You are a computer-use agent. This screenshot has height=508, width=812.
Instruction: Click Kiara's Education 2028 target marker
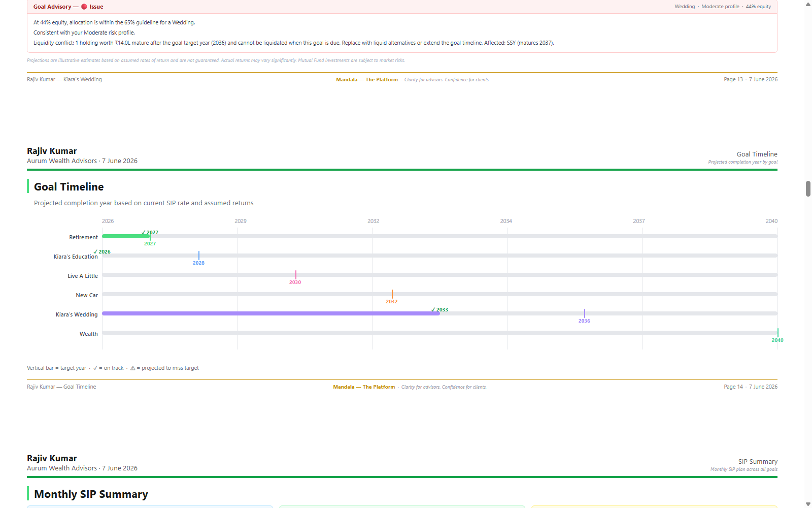click(x=199, y=256)
